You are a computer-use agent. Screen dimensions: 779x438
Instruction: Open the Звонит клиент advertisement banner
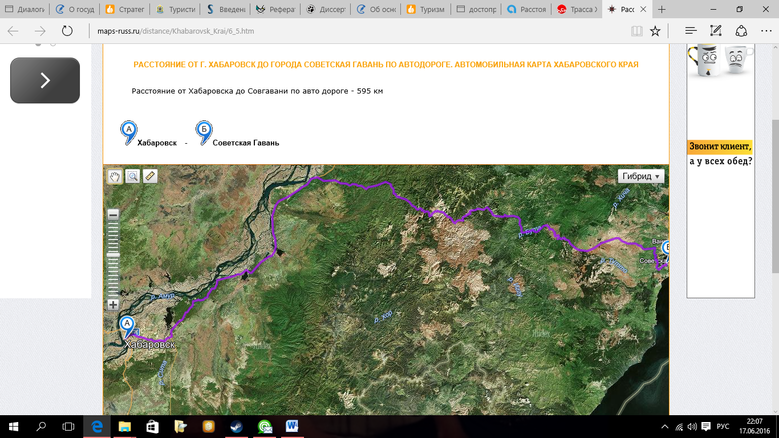(x=720, y=170)
